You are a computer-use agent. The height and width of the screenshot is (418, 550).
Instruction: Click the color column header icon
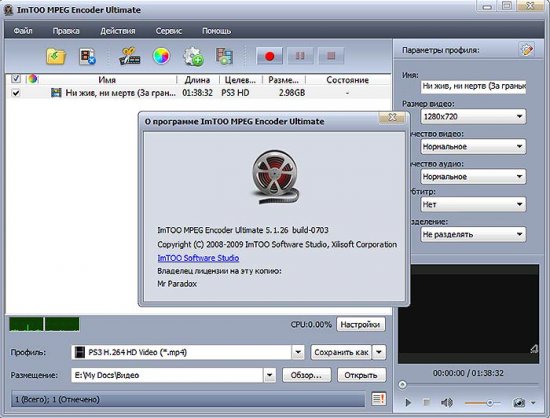pyautogui.click(x=33, y=79)
